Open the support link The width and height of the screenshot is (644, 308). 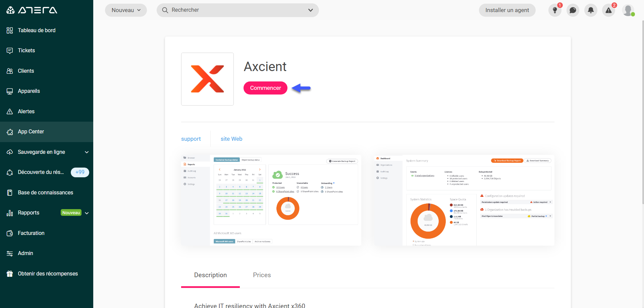(191, 139)
